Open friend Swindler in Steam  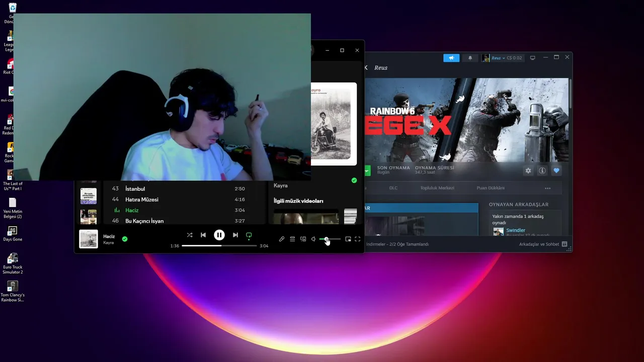click(x=516, y=230)
